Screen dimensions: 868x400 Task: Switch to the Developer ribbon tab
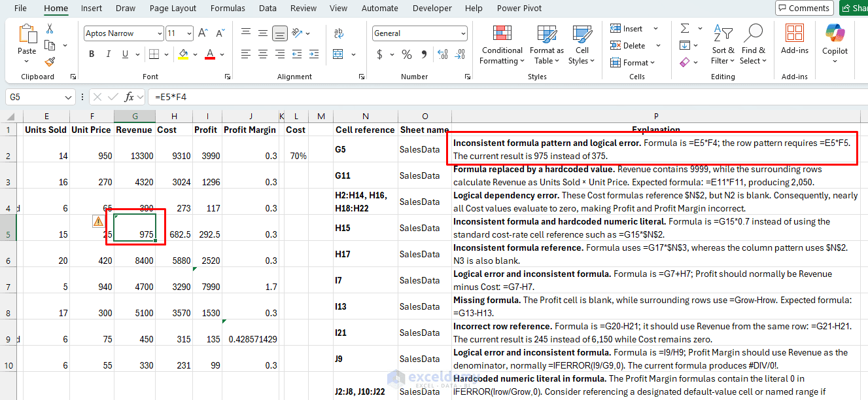432,8
